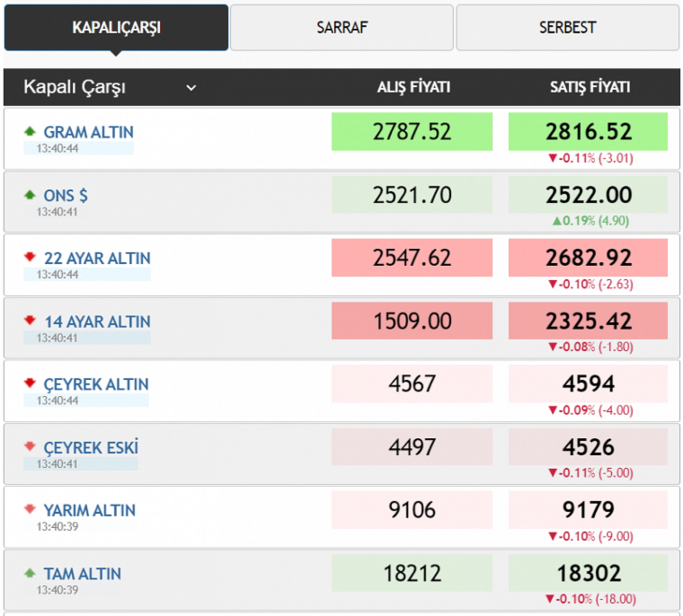Switch to the SERBEST tab
Screen dimensions: 683x616
pyautogui.click(x=567, y=28)
